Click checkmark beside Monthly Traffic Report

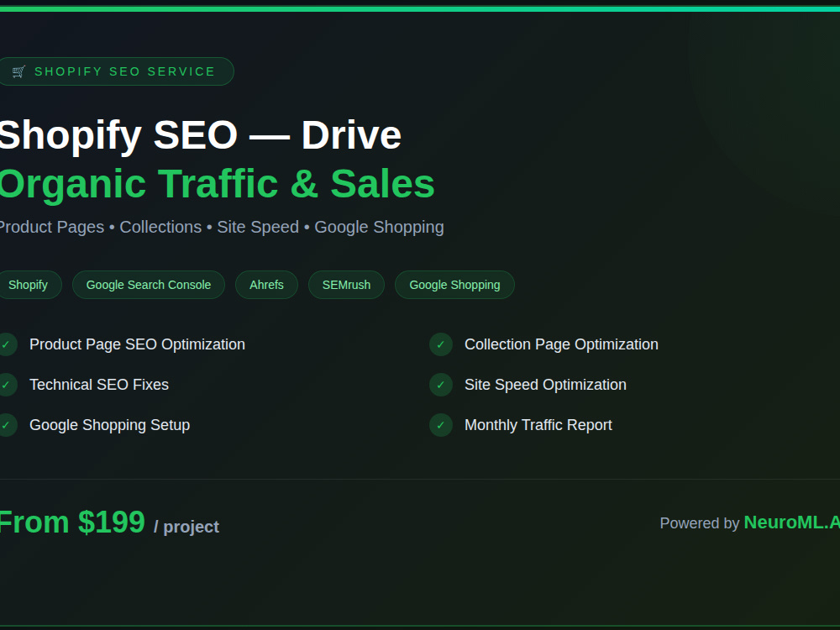point(441,425)
